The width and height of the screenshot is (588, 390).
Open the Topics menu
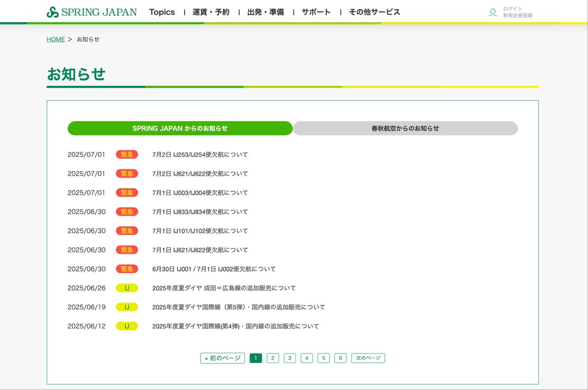[x=162, y=12]
